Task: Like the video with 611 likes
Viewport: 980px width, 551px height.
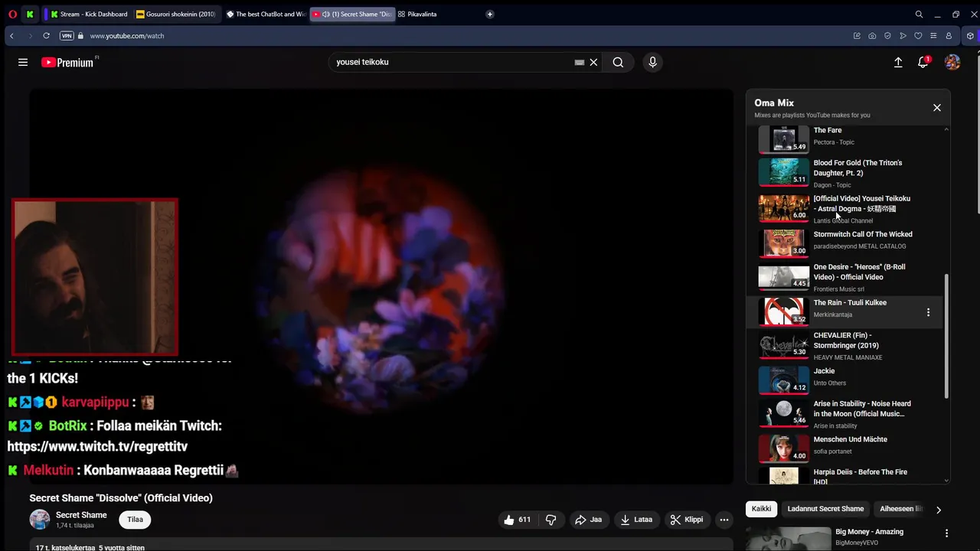Action: 517,520
